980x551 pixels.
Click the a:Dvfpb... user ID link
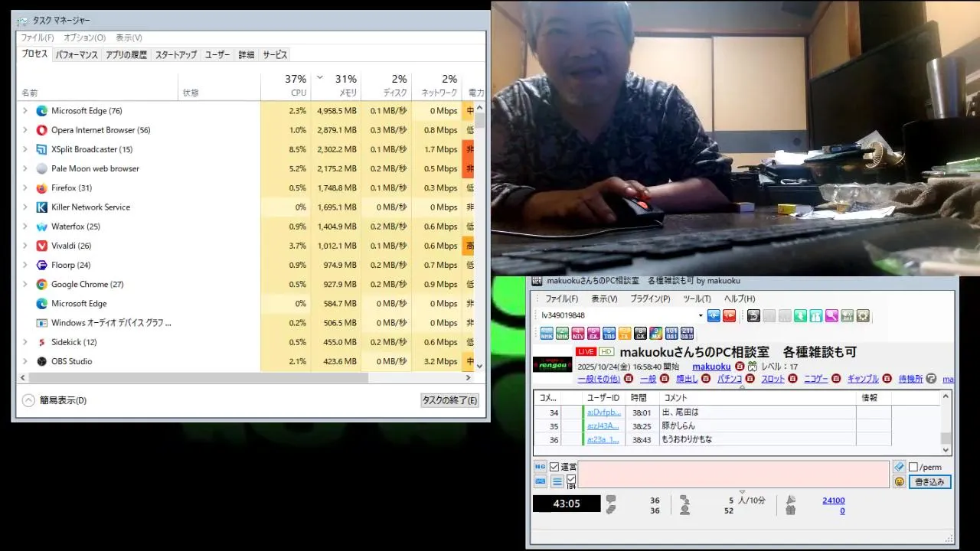point(604,412)
